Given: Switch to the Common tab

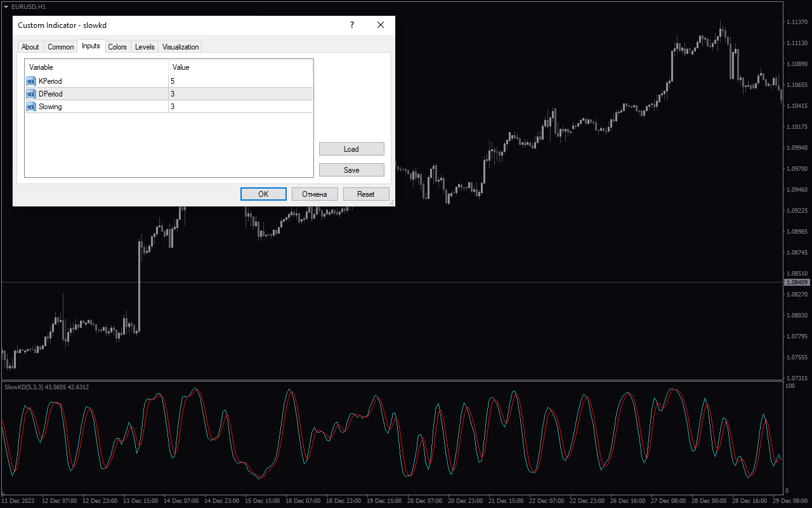Looking at the screenshot, I should [61, 47].
